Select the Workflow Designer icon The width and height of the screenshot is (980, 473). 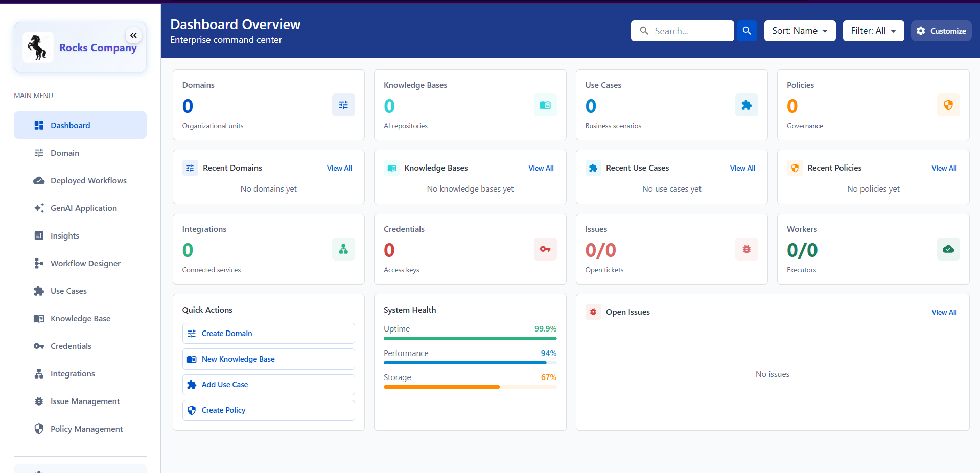(x=39, y=263)
